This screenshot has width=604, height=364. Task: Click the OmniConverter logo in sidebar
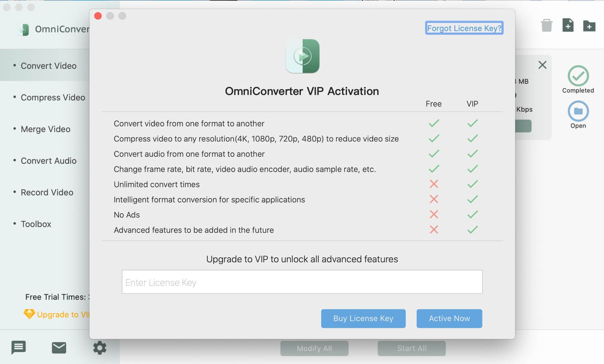click(x=23, y=29)
